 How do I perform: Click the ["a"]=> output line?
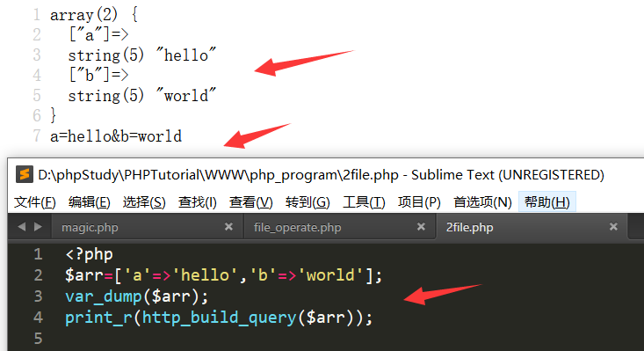point(98,34)
